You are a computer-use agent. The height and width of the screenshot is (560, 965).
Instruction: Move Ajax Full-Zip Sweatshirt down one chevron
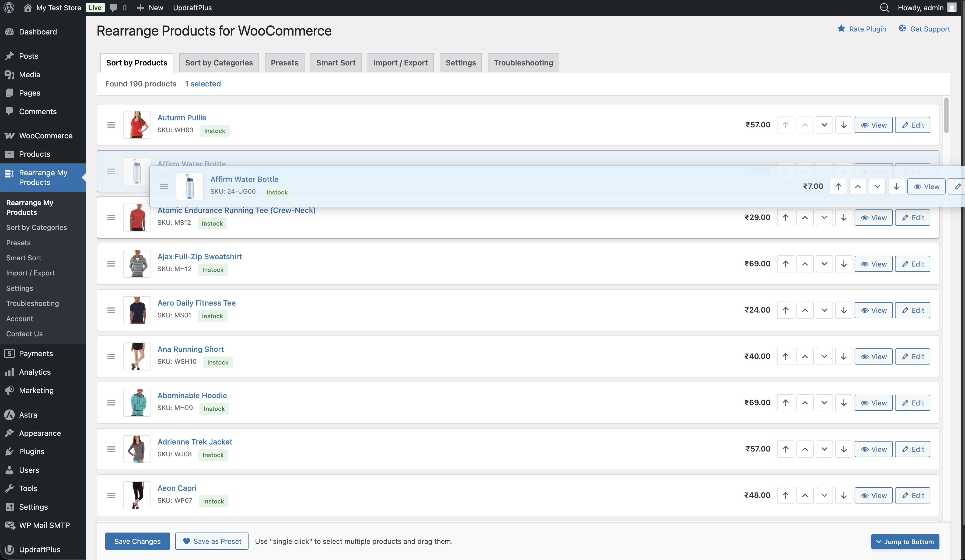coord(824,264)
